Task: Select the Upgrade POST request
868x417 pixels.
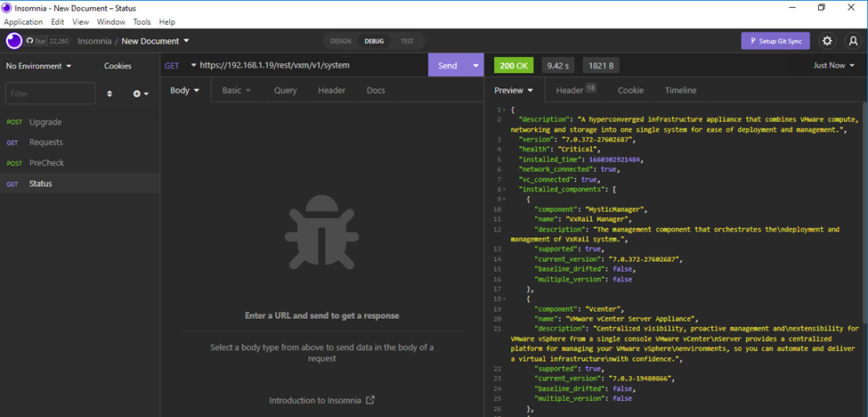Action: pyautogui.click(x=45, y=122)
